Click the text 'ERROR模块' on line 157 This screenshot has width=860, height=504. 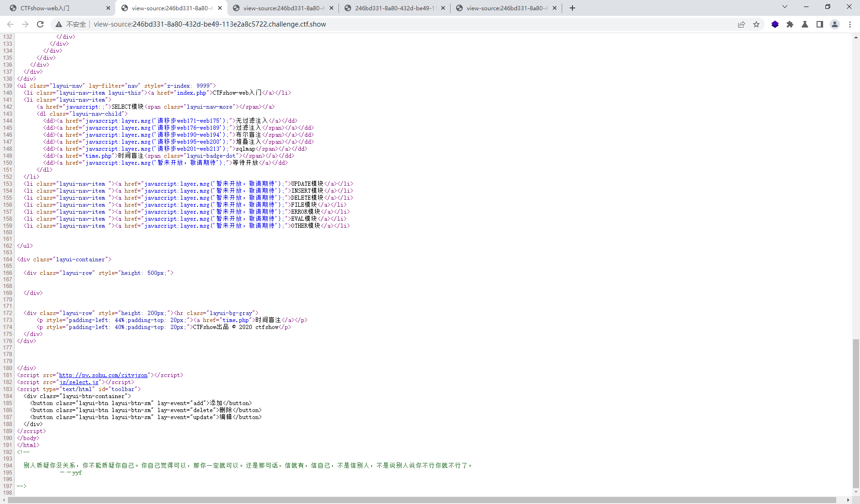(x=306, y=212)
